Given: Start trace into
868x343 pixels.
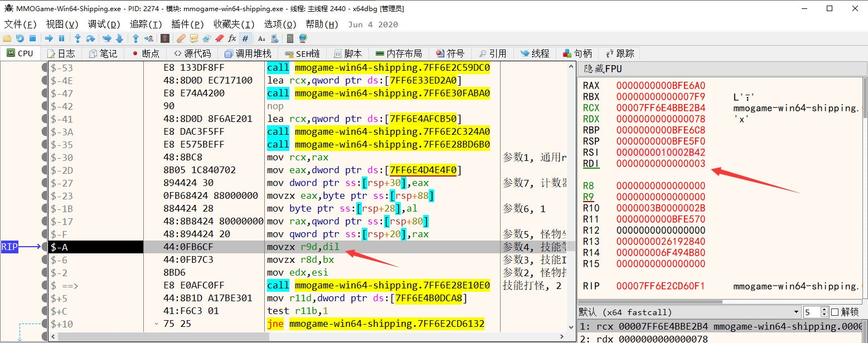Looking at the screenshot, I should [106, 38].
